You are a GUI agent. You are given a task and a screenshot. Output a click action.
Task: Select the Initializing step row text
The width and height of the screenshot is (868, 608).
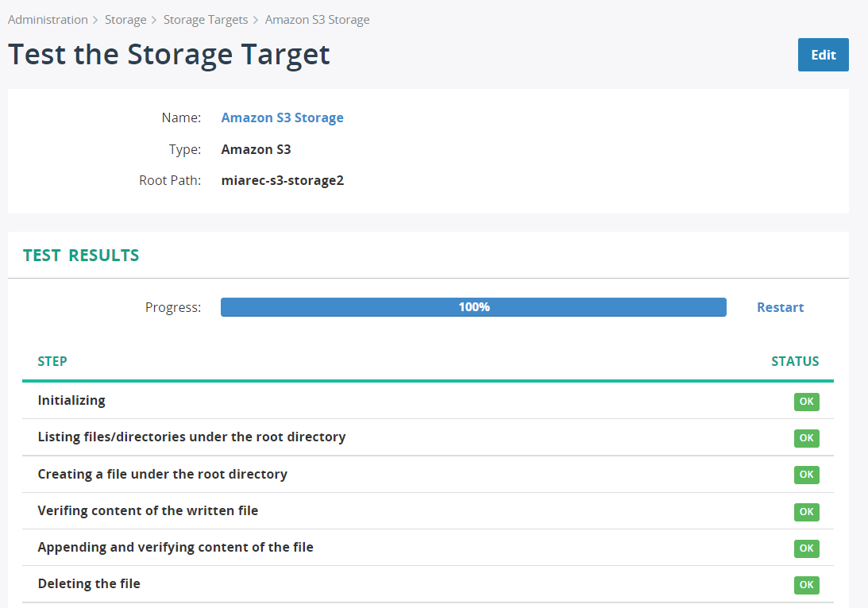pyautogui.click(x=71, y=401)
